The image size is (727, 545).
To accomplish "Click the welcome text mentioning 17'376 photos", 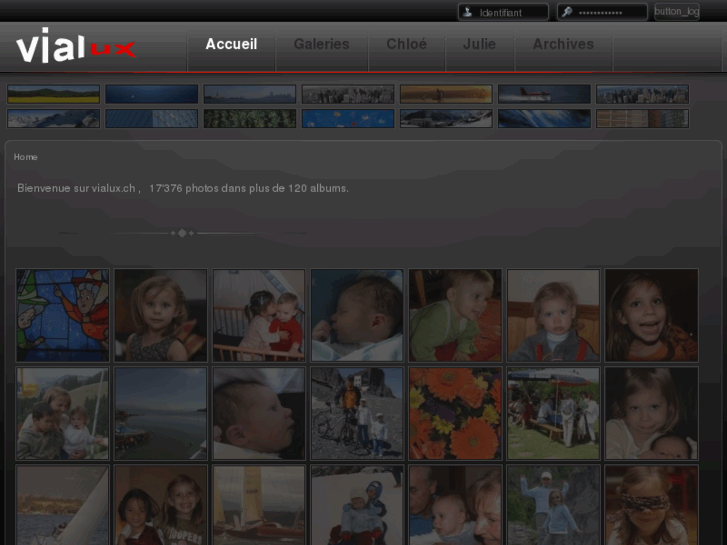I will (x=183, y=188).
